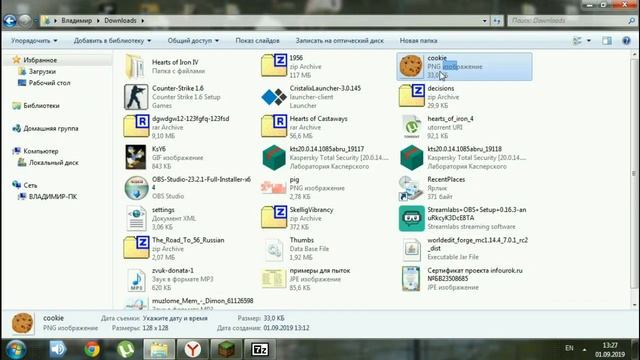The image size is (640, 360).
Task: Click Укажите дату и время field
Action: pos(175,318)
